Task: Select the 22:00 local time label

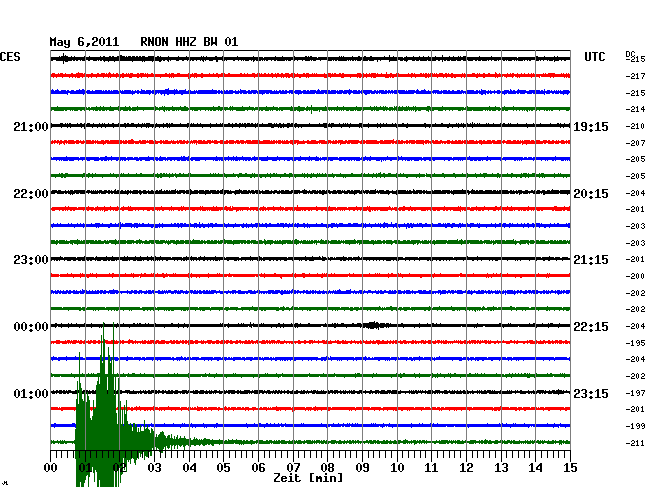Action: (x=31, y=194)
